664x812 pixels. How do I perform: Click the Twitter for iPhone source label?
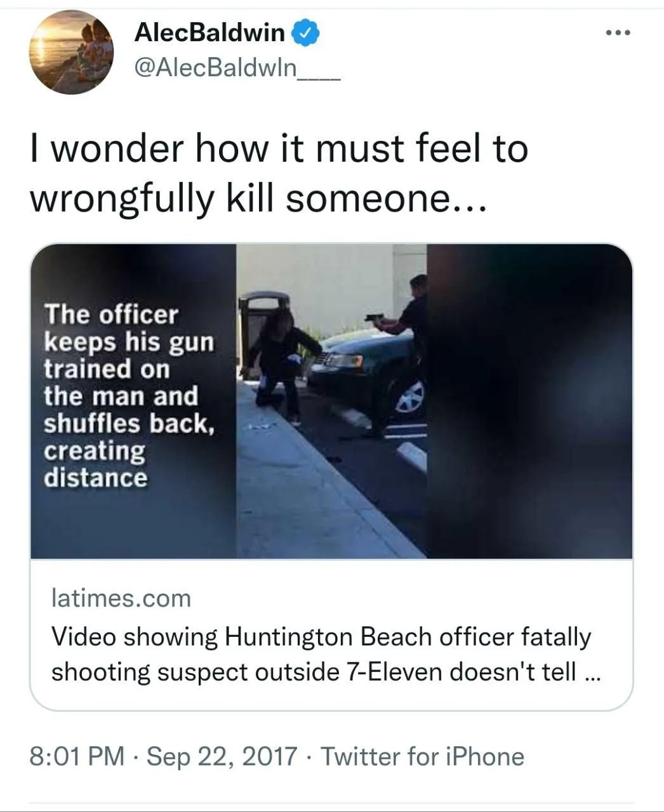click(422, 756)
